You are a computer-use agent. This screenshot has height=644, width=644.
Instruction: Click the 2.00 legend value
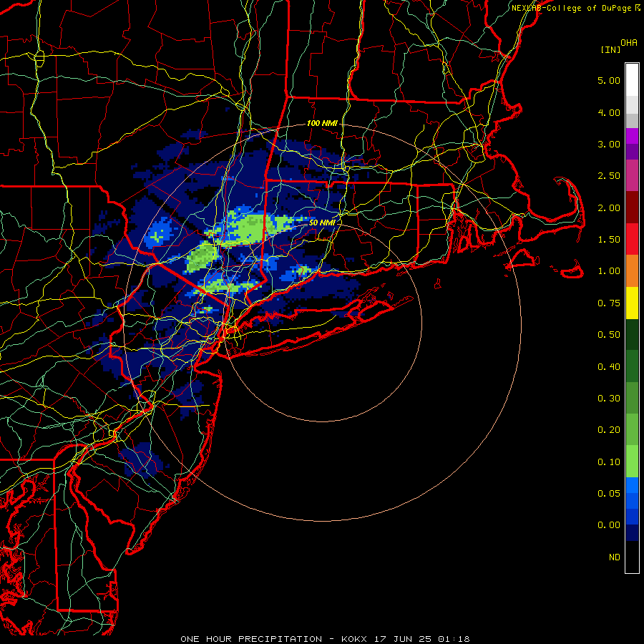point(609,208)
